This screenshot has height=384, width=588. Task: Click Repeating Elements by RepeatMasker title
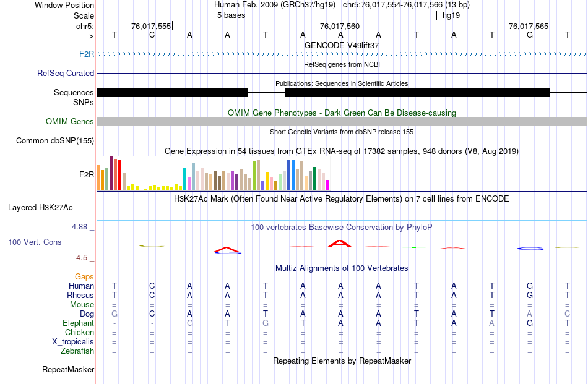pos(342,361)
